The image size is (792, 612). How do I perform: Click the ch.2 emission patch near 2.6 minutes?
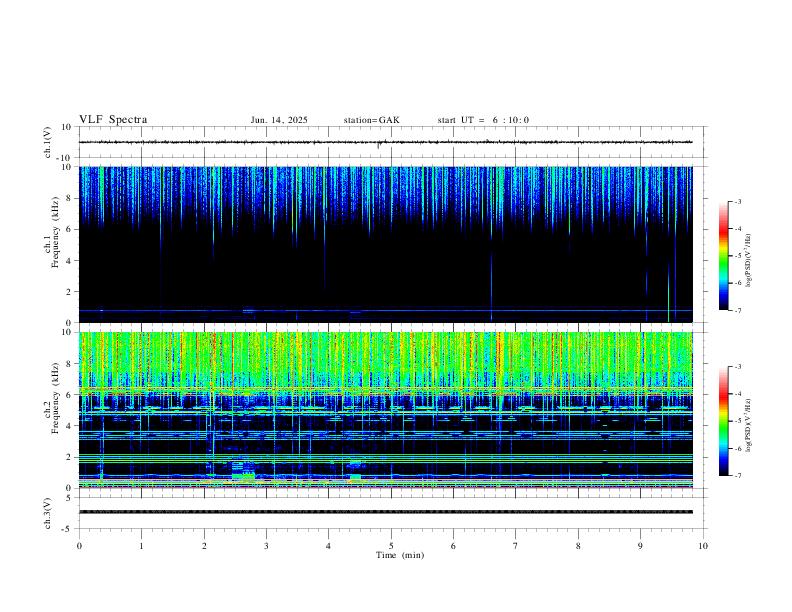tap(243, 471)
